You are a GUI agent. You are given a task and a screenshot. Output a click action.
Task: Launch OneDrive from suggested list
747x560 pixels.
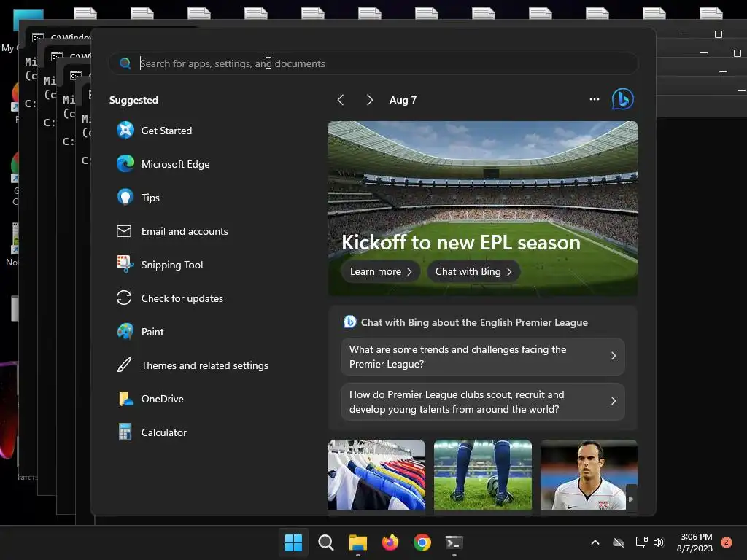(x=150, y=399)
